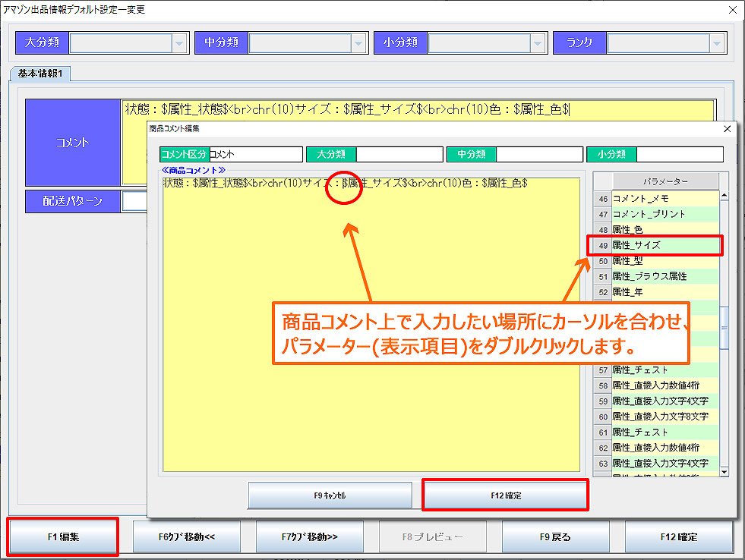Open the 大分類 dropdown in main window
745x560 pixels.
click(x=179, y=43)
